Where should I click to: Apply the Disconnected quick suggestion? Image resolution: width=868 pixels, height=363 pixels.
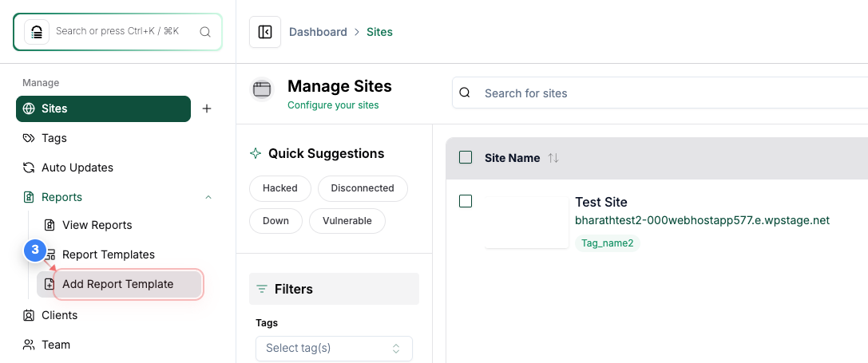363,188
